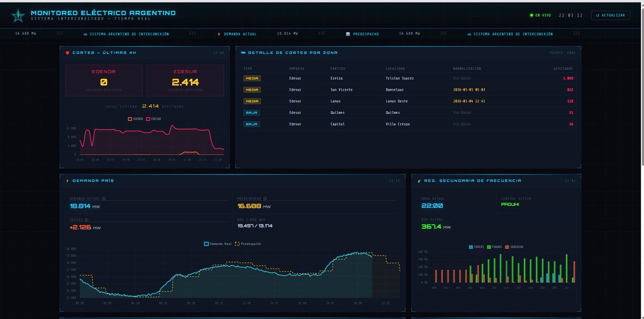The width and height of the screenshot is (644, 319).
Task: Select the Lanus Oeste locality cell
Action: point(398,101)
